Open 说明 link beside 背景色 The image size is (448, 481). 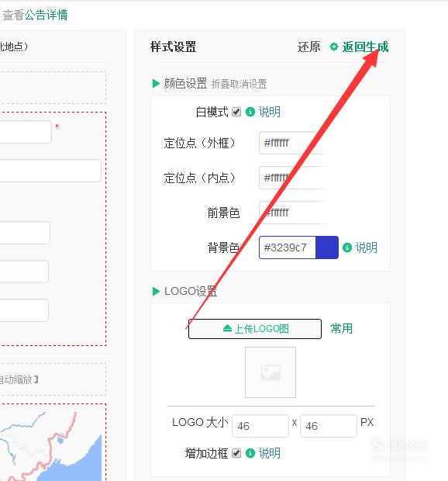tap(367, 247)
